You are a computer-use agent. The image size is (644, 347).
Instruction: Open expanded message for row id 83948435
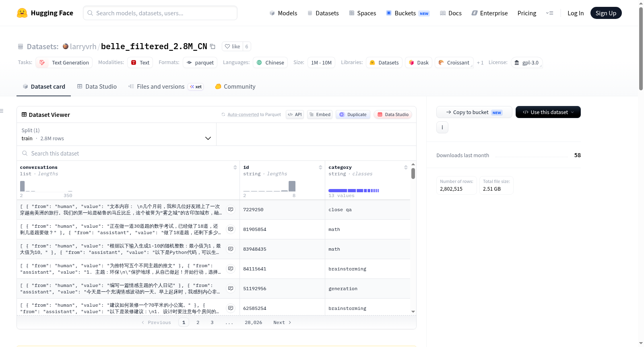(x=231, y=249)
